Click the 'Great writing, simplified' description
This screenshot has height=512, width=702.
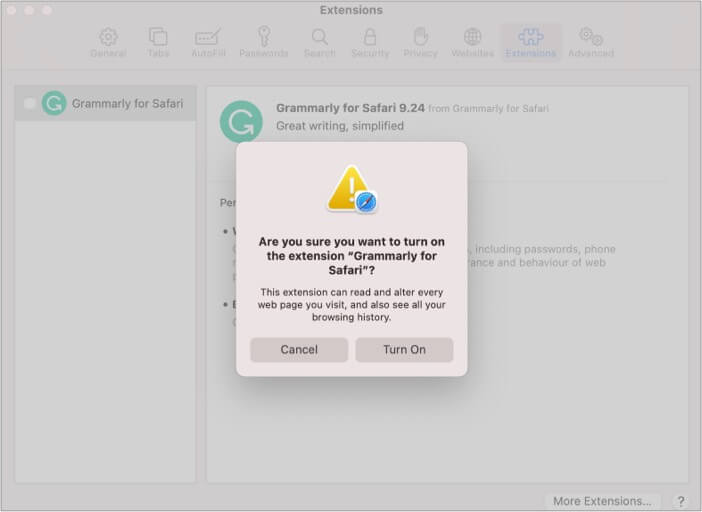coord(340,126)
